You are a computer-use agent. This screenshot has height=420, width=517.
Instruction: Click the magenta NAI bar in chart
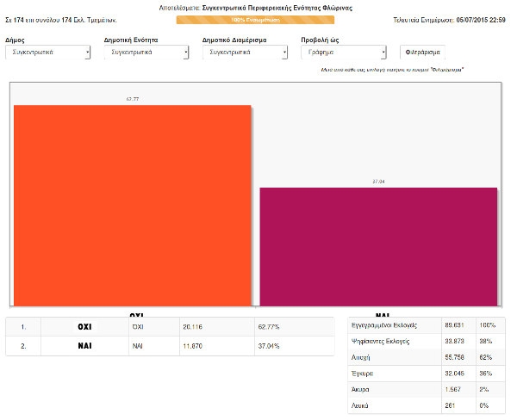click(378, 245)
